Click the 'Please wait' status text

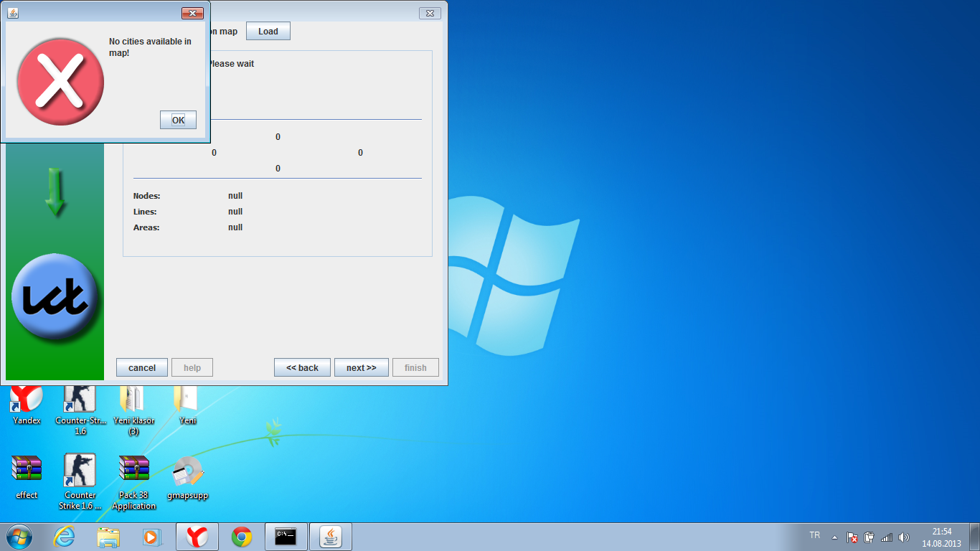pyautogui.click(x=232, y=64)
